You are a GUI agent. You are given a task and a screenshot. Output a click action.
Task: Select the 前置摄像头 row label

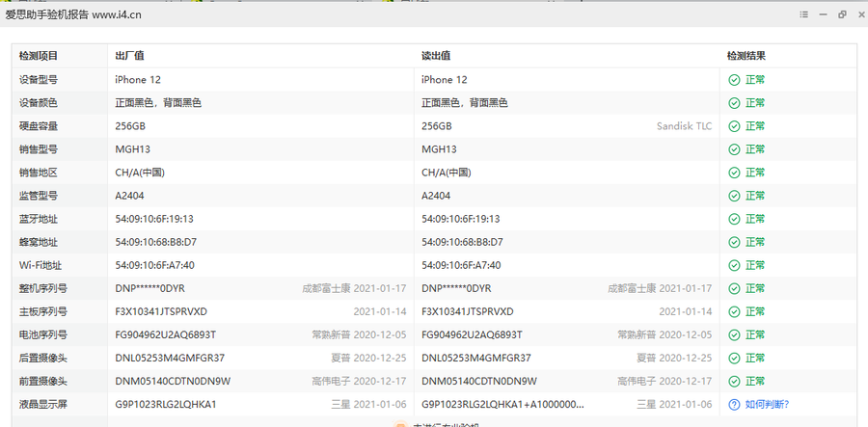pyautogui.click(x=43, y=381)
